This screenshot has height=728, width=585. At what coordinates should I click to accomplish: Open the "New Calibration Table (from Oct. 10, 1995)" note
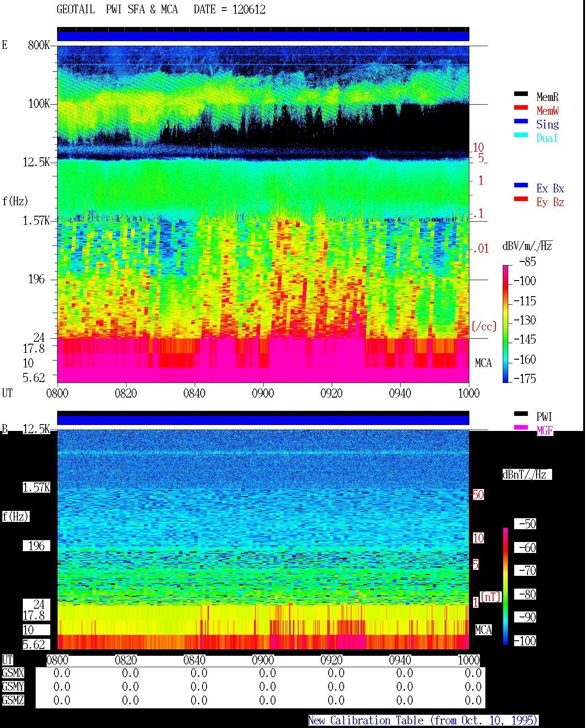423,721
